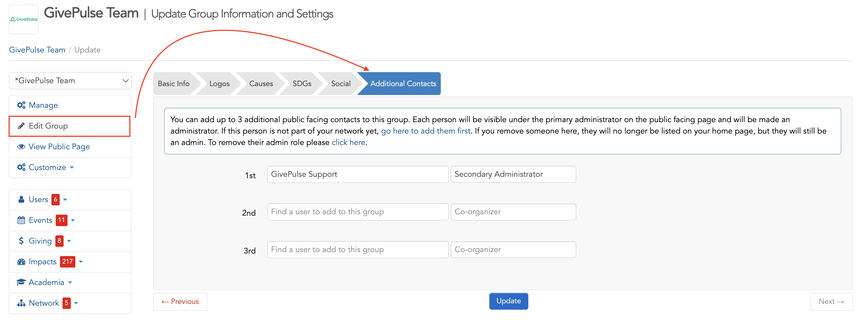Image resolution: width=868 pixels, height=320 pixels.
Task: Click the Events count badge 11
Action: click(61, 220)
